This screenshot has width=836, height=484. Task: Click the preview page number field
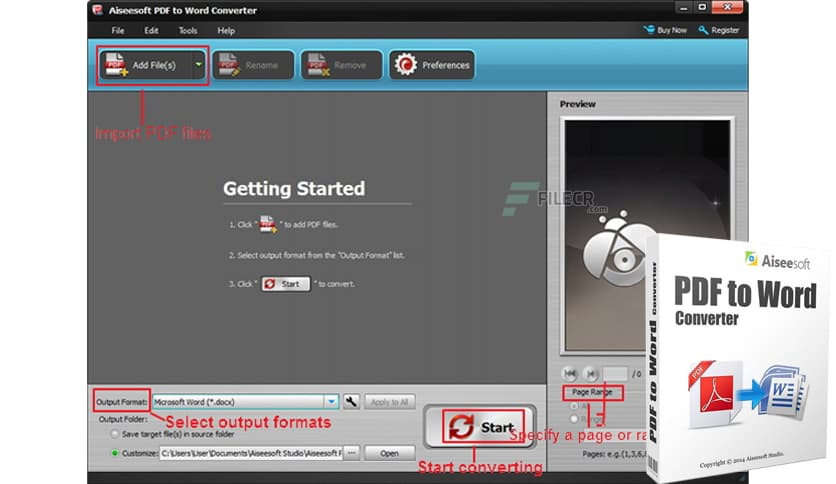(615, 374)
